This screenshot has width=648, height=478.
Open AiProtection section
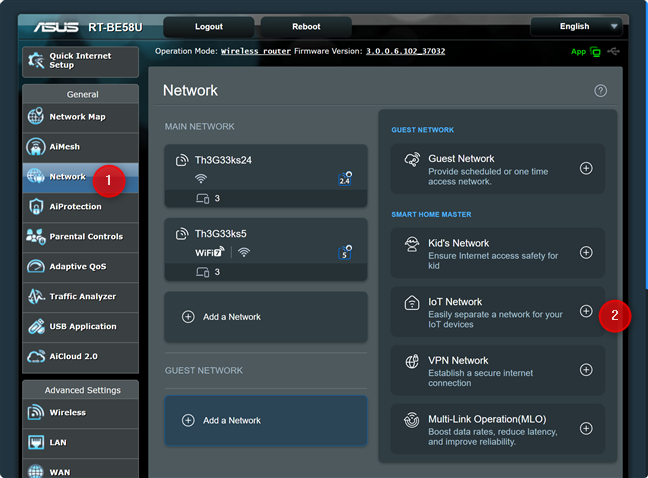coord(81,207)
